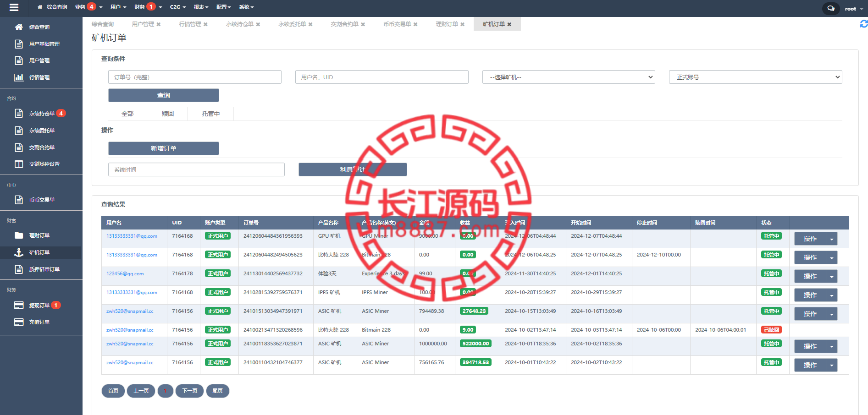The image size is (868, 415).
Task: Click the refresh icon at top right
Action: coord(863,24)
